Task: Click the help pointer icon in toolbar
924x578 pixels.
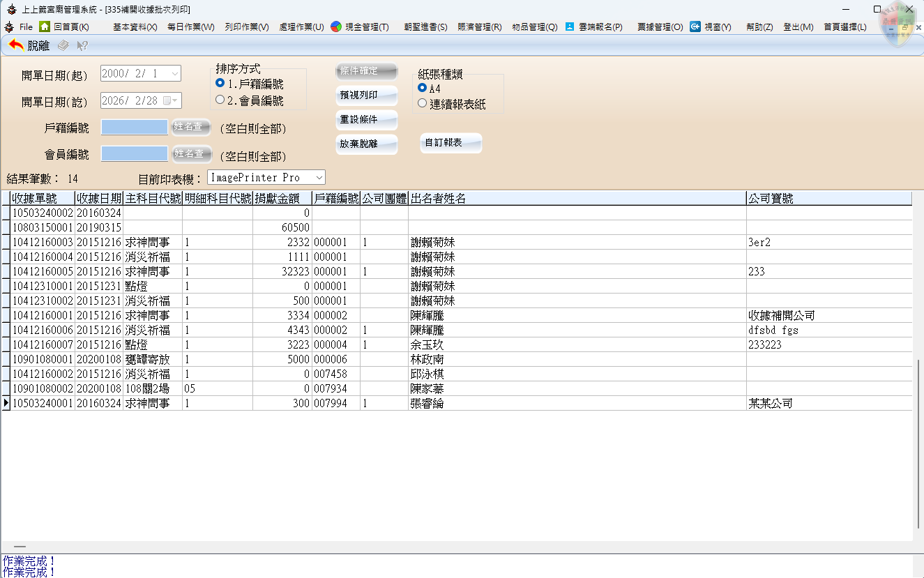Action: point(82,45)
